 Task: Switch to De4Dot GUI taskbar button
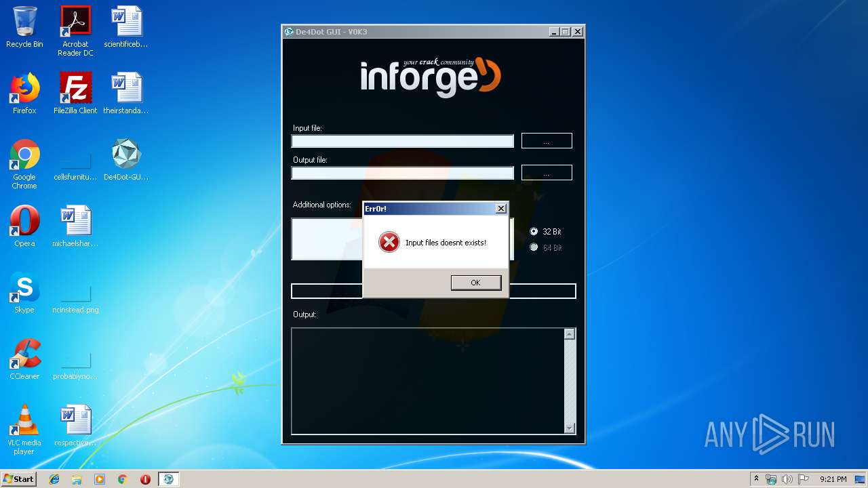pyautogui.click(x=168, y=479)
